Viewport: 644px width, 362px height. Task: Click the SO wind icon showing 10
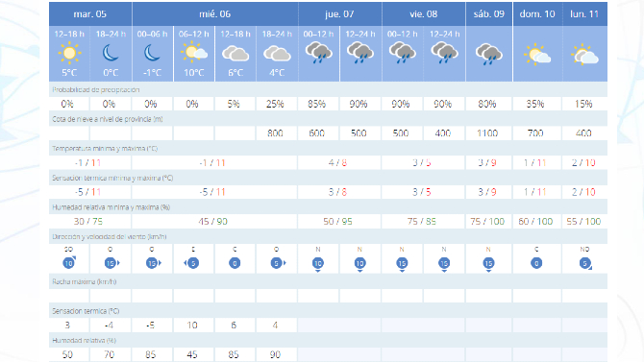(x=69, y=263)
